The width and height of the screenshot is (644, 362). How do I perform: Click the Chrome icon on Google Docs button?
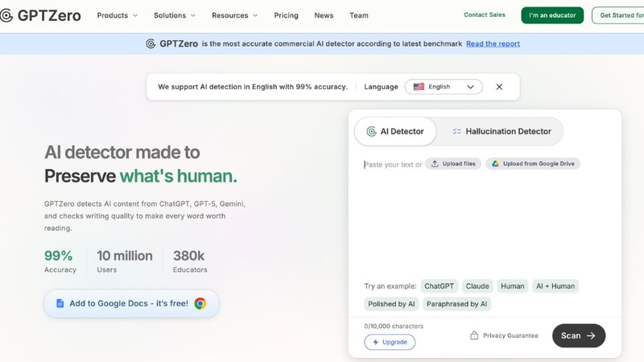[200, 303]
